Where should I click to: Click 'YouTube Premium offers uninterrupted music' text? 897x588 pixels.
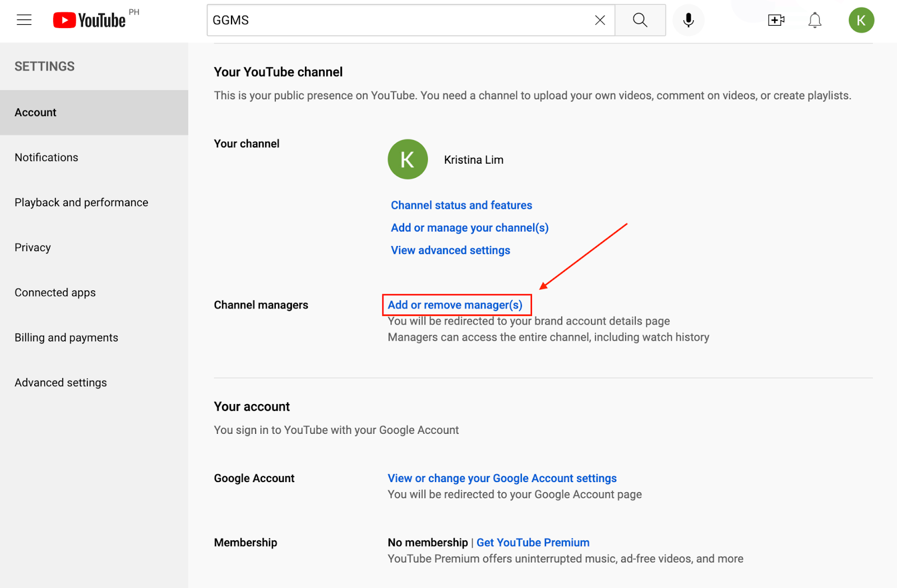coord(566,559)
